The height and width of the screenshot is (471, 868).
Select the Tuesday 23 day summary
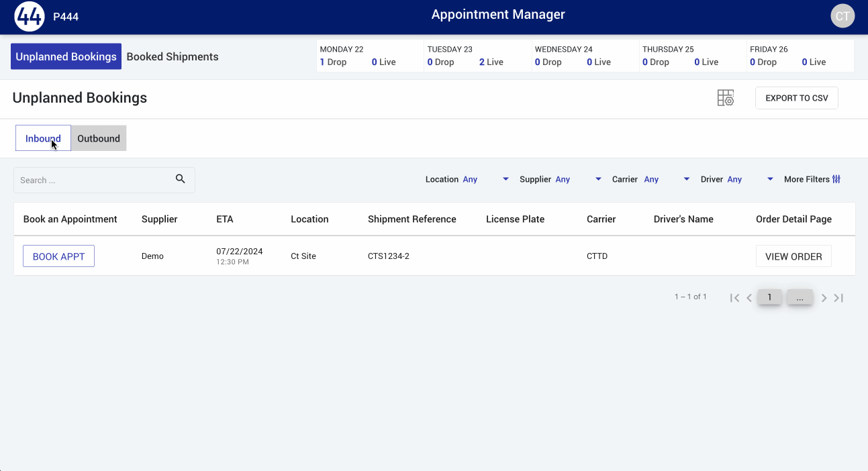click(478, 56)
